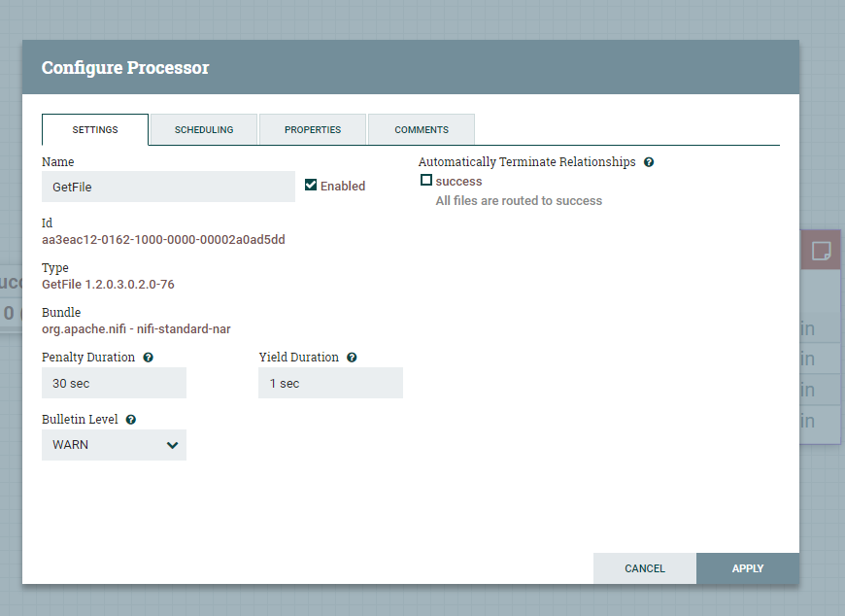Open the Penalty Duration help icon
The image size is (845, 616).
[147, 358]
